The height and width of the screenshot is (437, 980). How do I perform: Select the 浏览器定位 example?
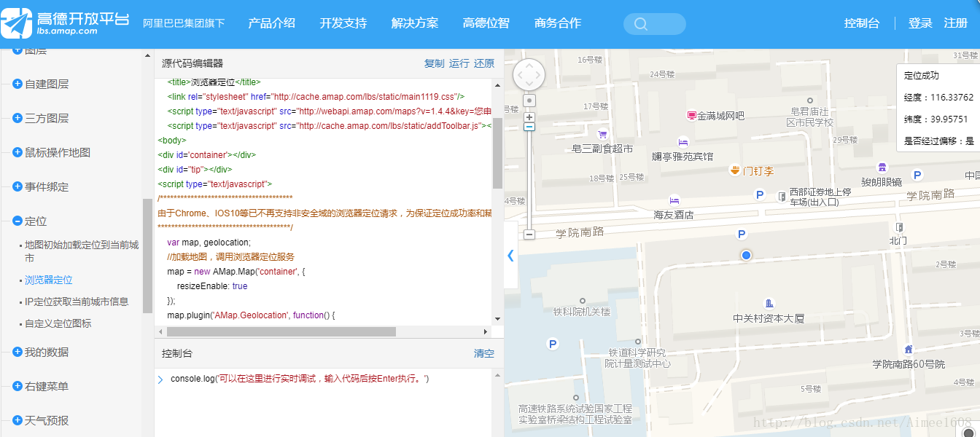point(49,280)
